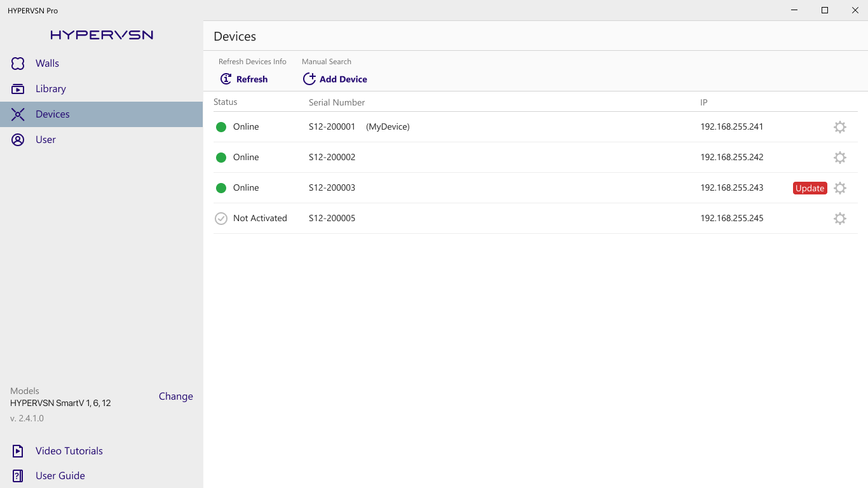868x488 pixels.
Task: Open settings gear for device S12-200002
Action: point(839,158)
